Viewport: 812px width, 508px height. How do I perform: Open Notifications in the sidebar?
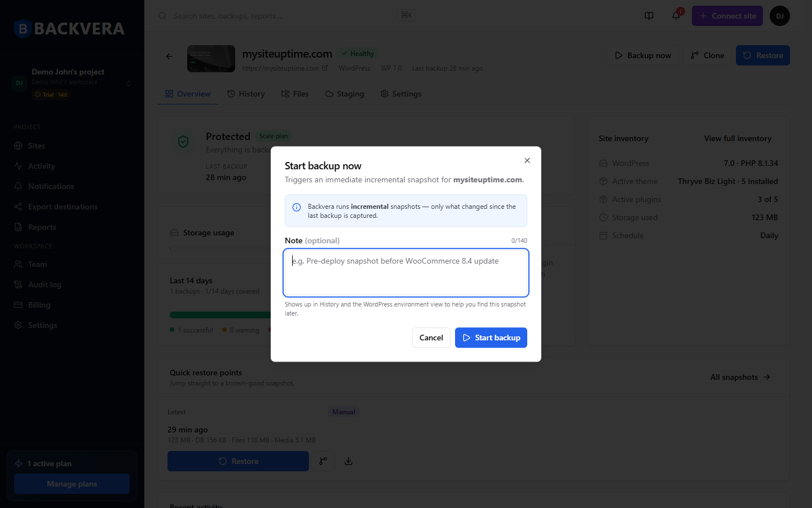pyautogui.click(x=72, y=186)
